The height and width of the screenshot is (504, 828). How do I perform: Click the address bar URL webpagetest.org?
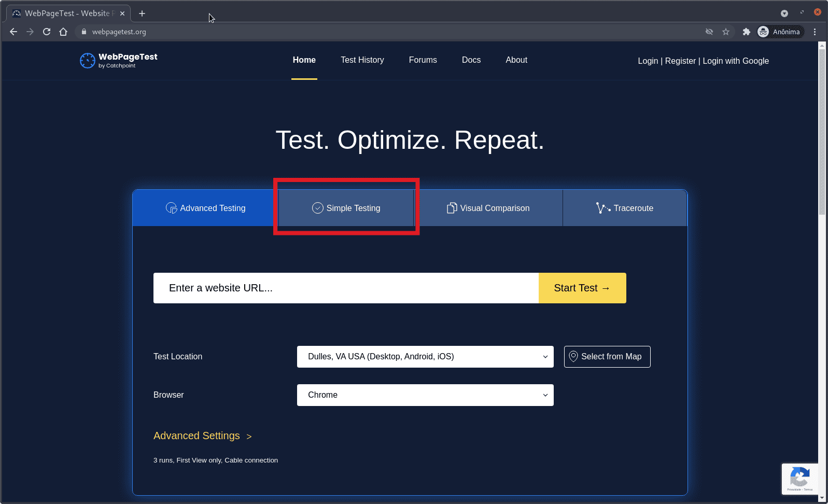[x=119, y=32]
